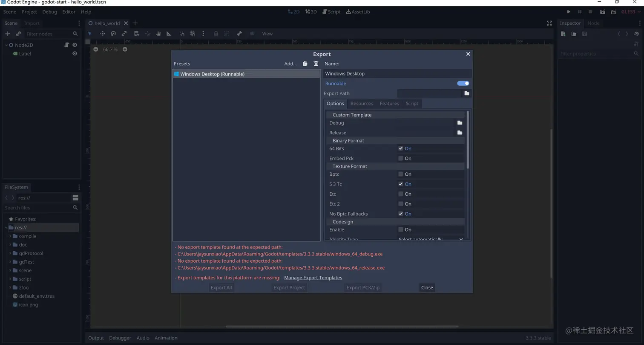This screenshot has height=345, width=644.
Task: Click the duplicate preset icon
Action: 305,64
